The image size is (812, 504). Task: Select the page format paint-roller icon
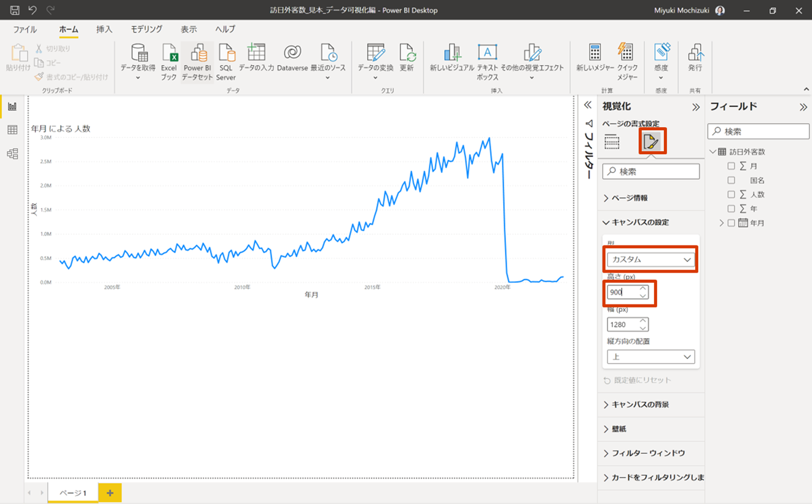[x=652, y=142]
